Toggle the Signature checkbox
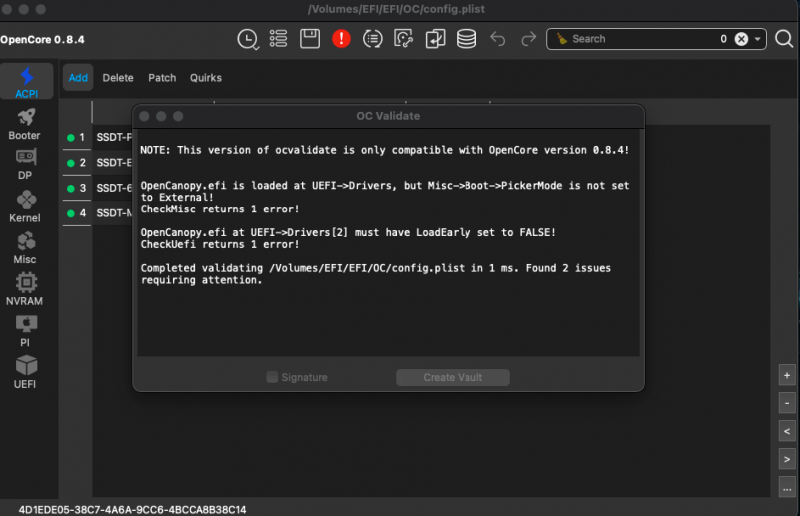Screen dimensions: 800x516 (272, 378)
